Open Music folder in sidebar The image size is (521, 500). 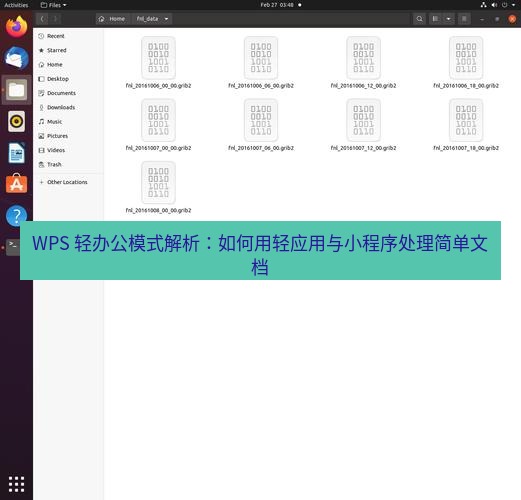[68, 122]
